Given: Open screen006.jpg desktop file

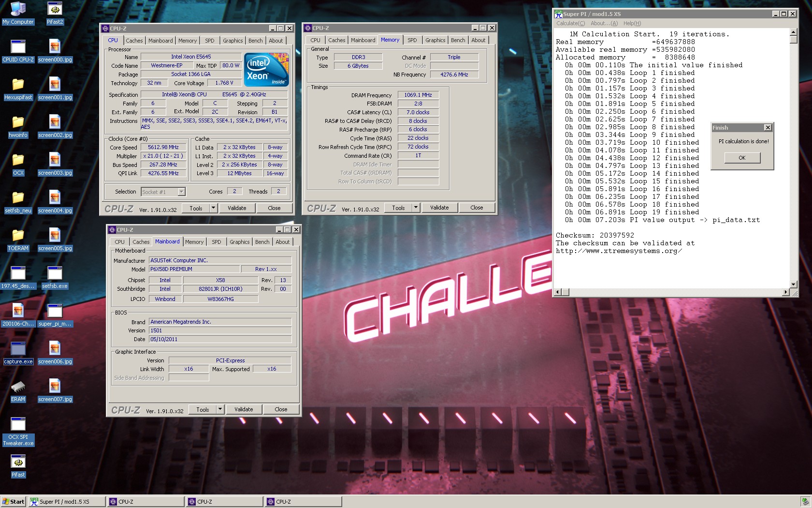Looking at the screenshot, I should (x=55, y=353).
